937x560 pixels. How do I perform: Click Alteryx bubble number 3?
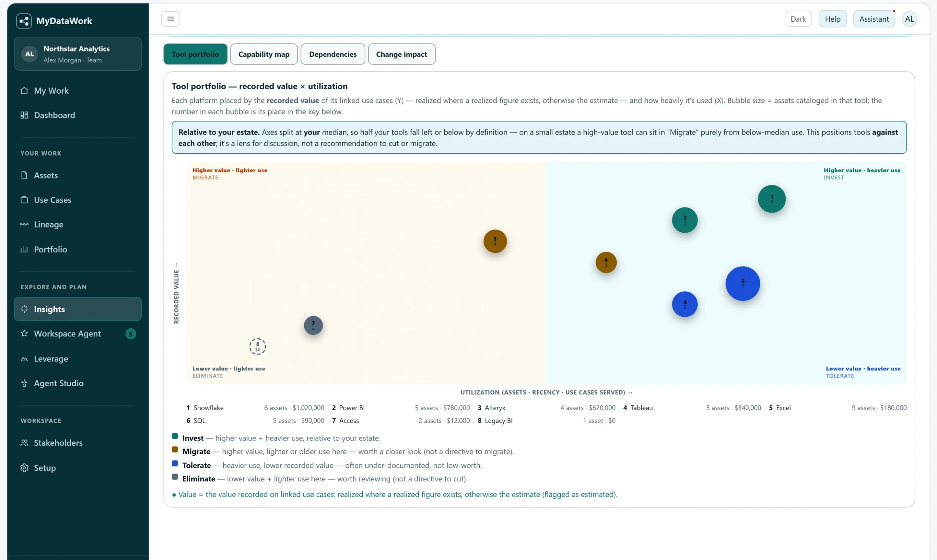click(495, 241)
